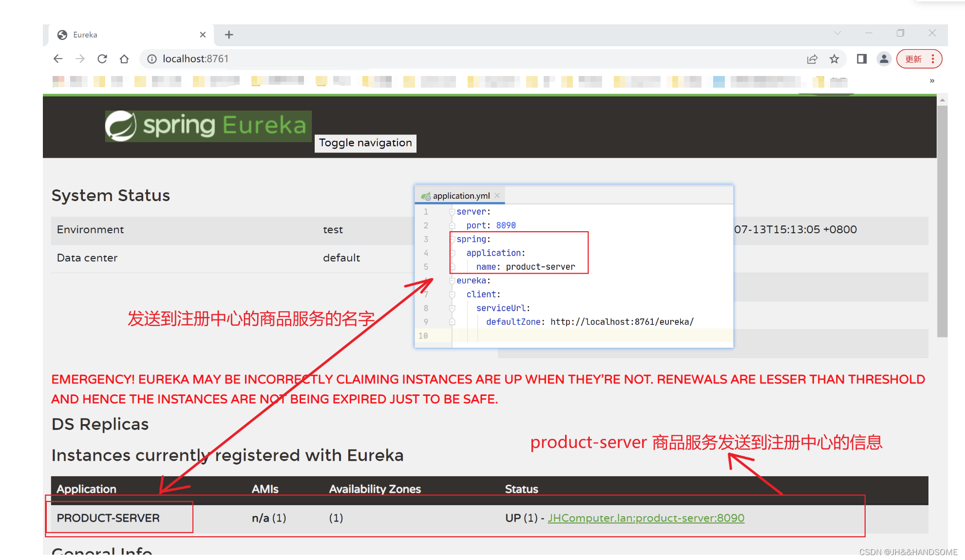The width and height of the screenshot is (965, 560).
Task: Click the browser back arrow
Action: click(x=58, y=59)
